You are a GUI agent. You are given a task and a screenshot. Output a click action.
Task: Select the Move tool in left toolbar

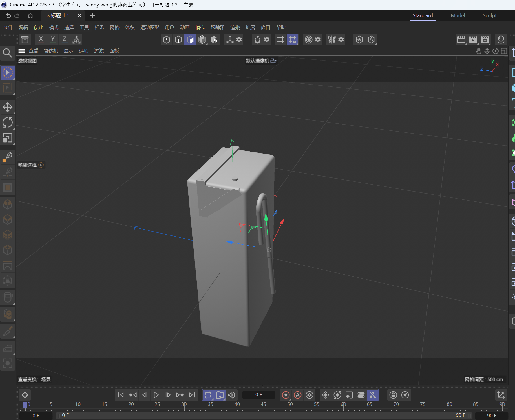tap(8, 107)
